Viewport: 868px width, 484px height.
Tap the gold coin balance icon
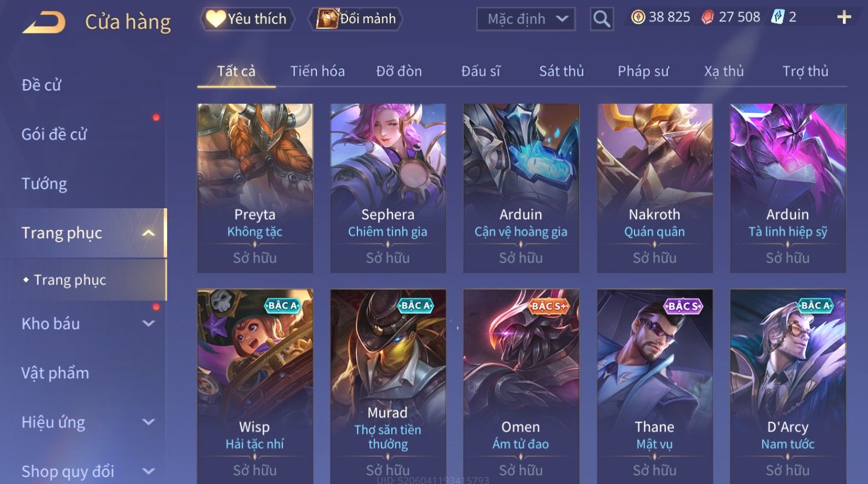[638, 17]
